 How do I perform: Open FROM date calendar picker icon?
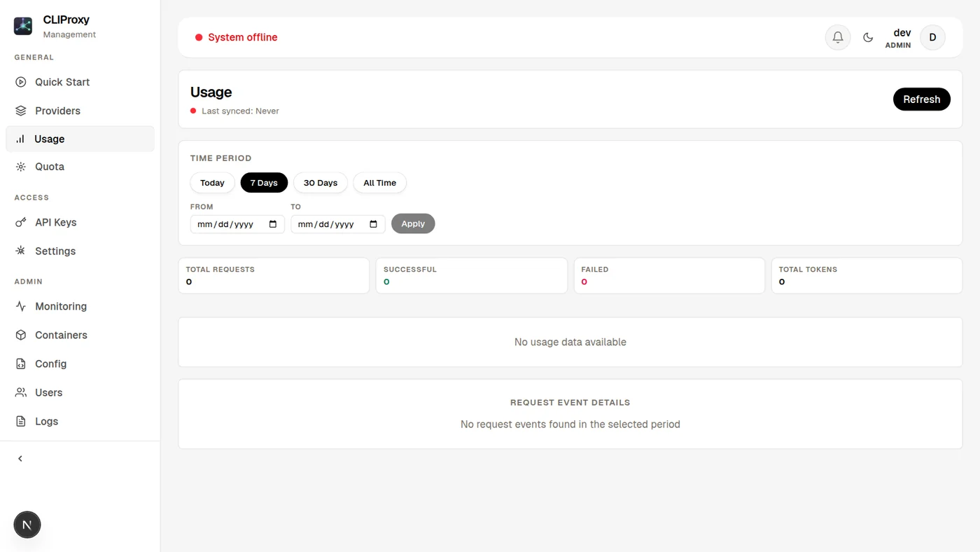pos(273,224)
